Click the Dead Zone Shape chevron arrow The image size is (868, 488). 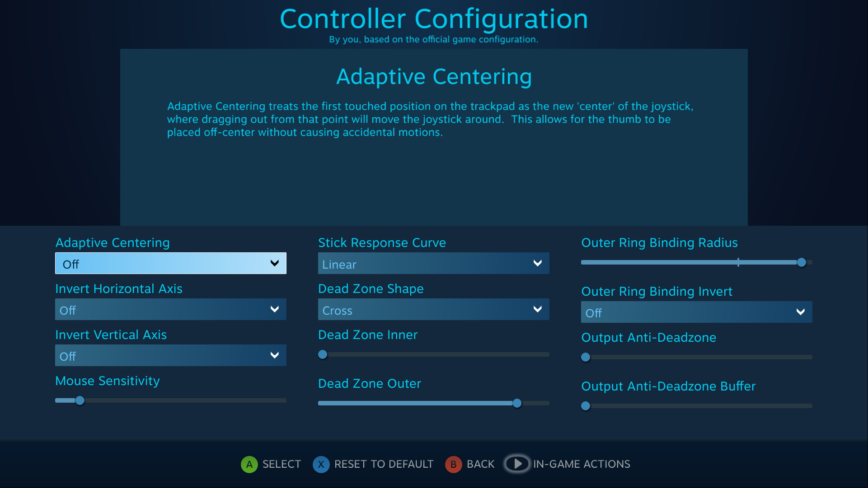coord(537,309)
